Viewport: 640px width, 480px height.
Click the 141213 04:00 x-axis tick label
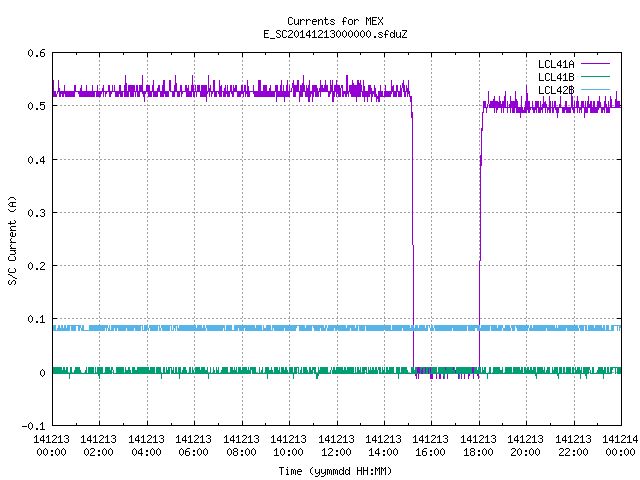pos(147,445)
